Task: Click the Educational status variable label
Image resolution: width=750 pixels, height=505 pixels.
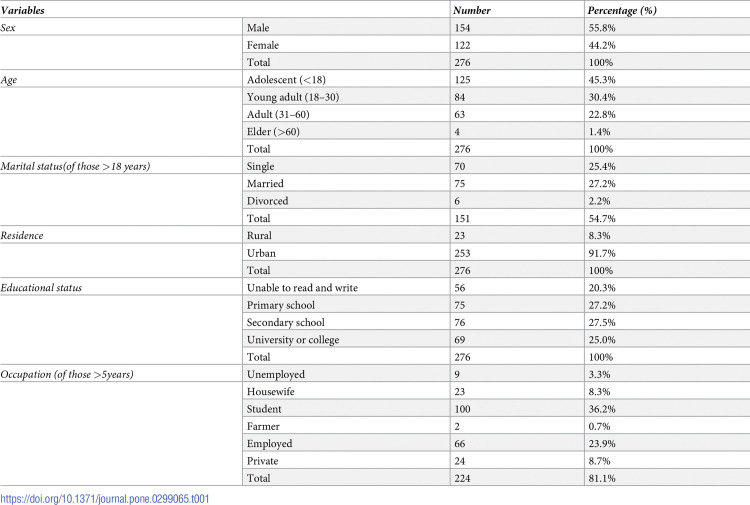Action: [x=41, y=288]
